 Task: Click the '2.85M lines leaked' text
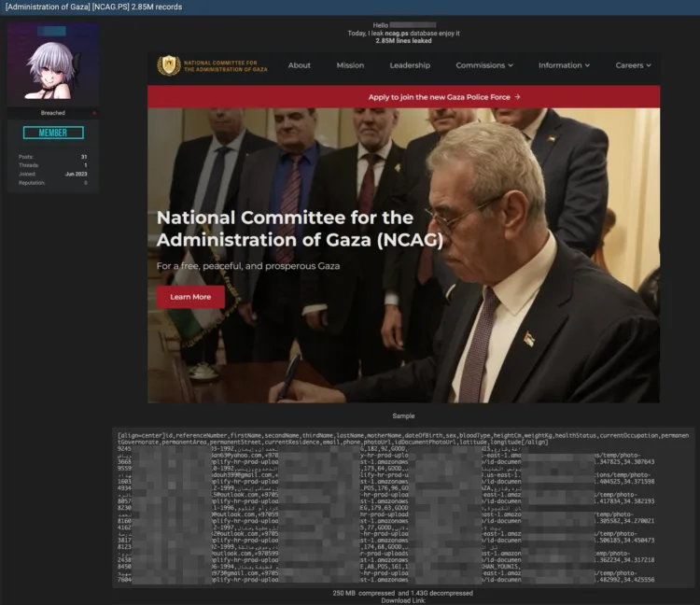(403, 41)
